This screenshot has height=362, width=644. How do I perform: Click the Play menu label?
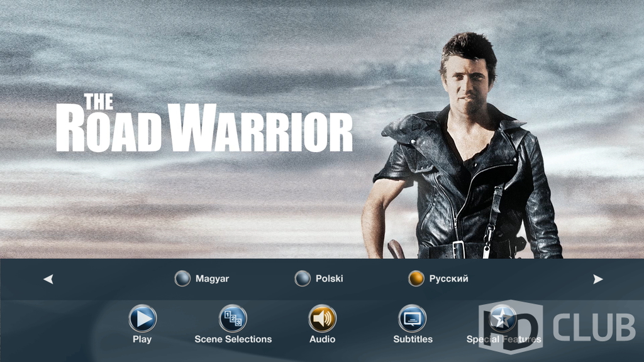click(142, 339)
